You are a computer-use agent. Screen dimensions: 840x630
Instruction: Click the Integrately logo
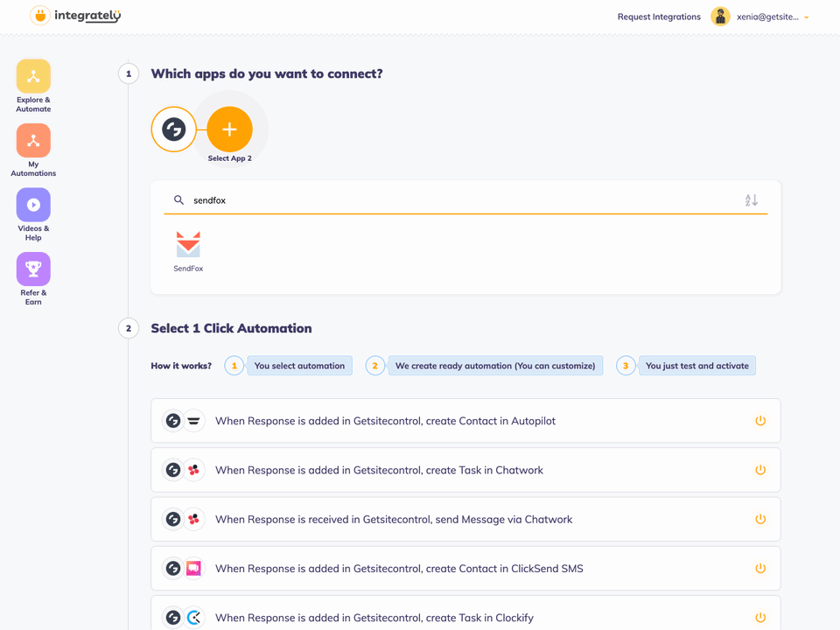click(x=75, y=16)
